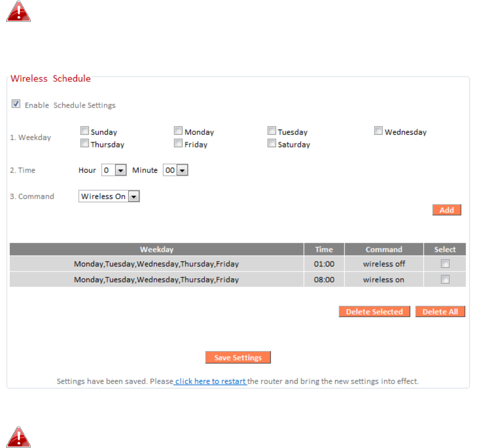This screenshot has height=448, width=481.
Task: Click weekday list in the 01:00 row
Action: click(x=156, y=264)
